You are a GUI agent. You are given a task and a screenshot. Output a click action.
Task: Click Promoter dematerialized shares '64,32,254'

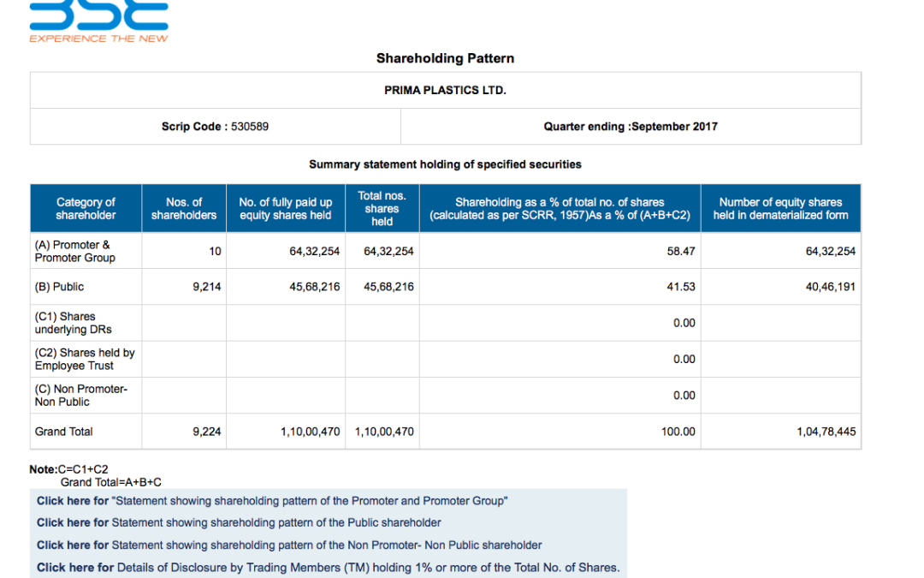coord(831,251)
